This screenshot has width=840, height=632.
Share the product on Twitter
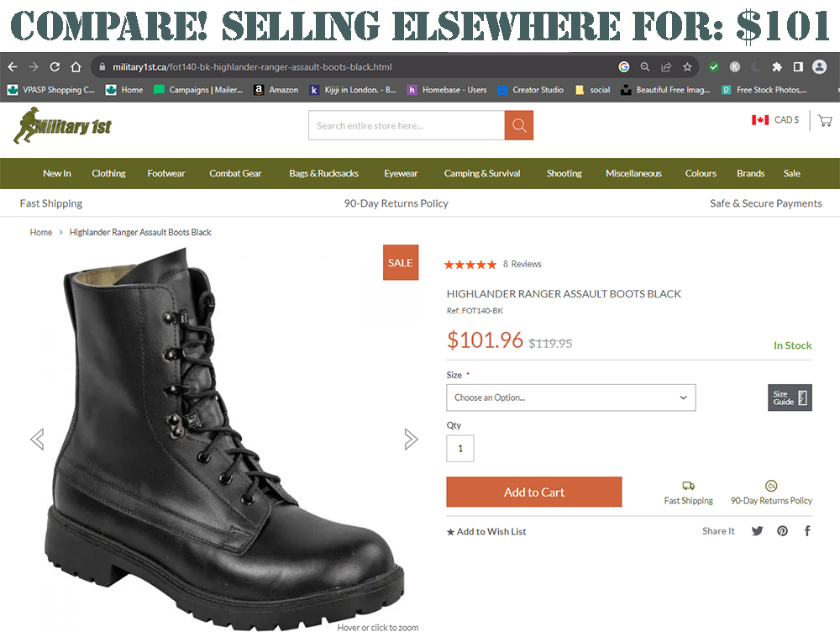click(x=757, y=531)
